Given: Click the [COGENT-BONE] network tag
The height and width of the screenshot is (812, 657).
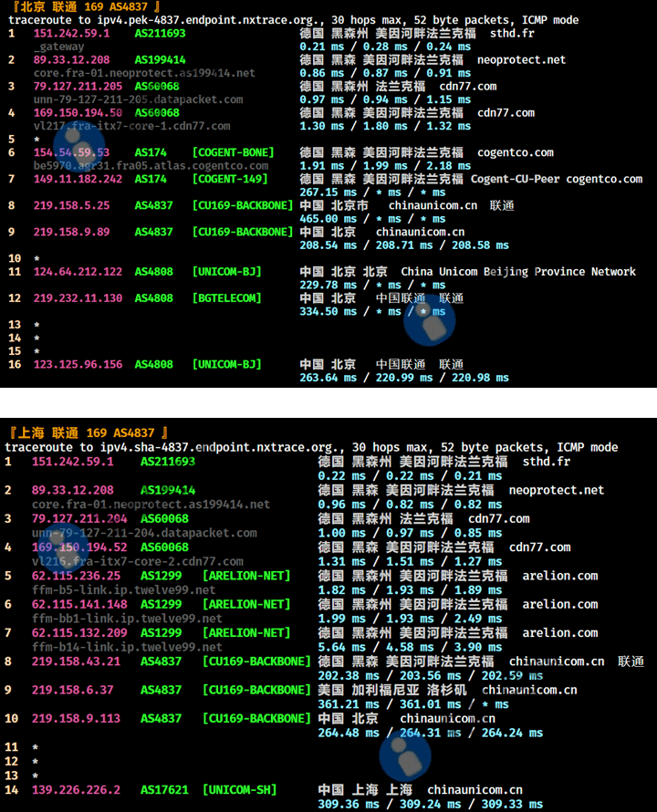Looking at the screenshot, I should click(234, 152).
